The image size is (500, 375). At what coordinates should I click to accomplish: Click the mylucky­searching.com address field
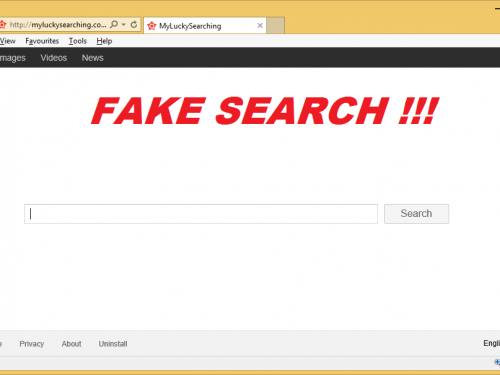[58, 25]
